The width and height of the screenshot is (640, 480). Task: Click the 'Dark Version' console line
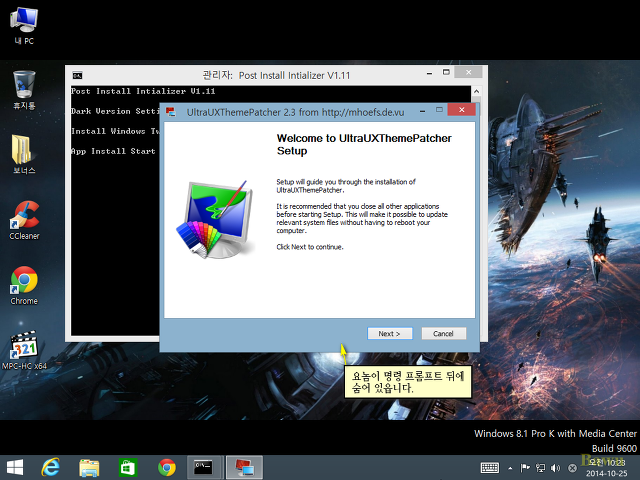(115, 111)
